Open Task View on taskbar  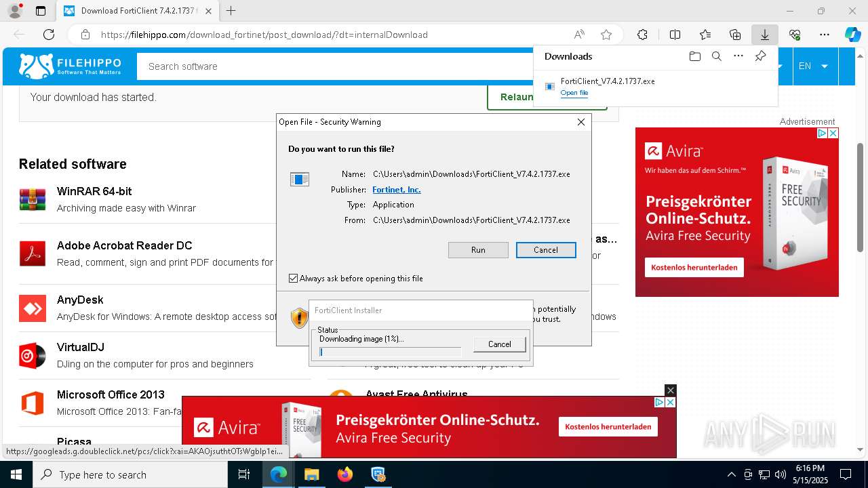pyautogui.click(x=244, y=474)
